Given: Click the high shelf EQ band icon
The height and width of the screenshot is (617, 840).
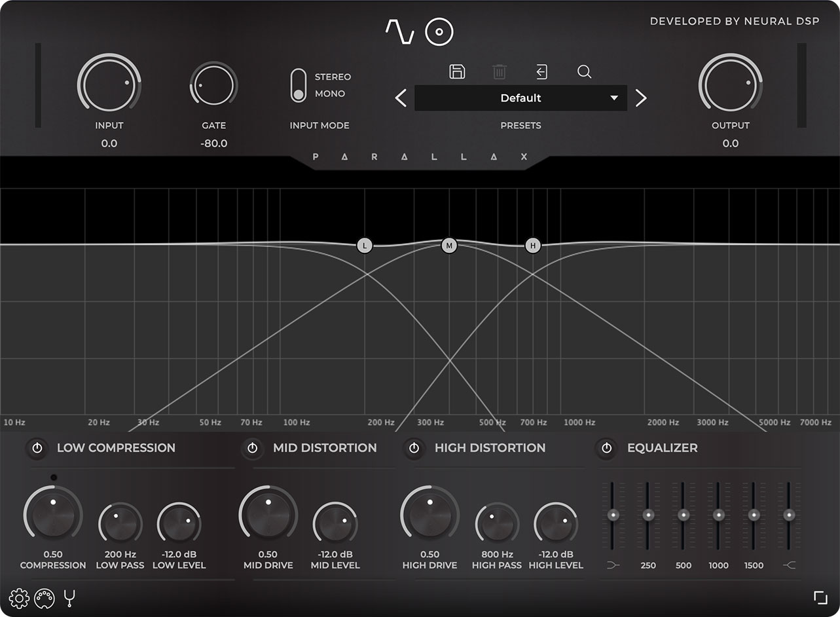Looking at the screenshot, I should 789,565.
